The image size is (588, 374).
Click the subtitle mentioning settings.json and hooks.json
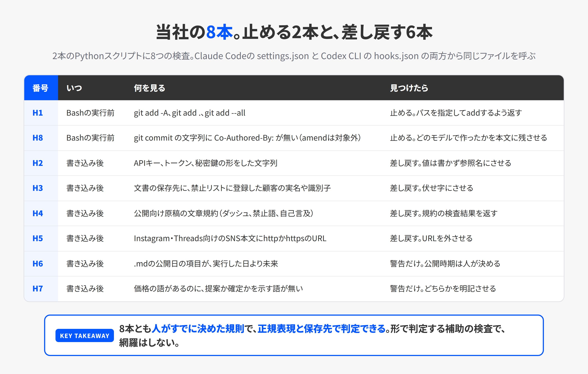(294, 56)
